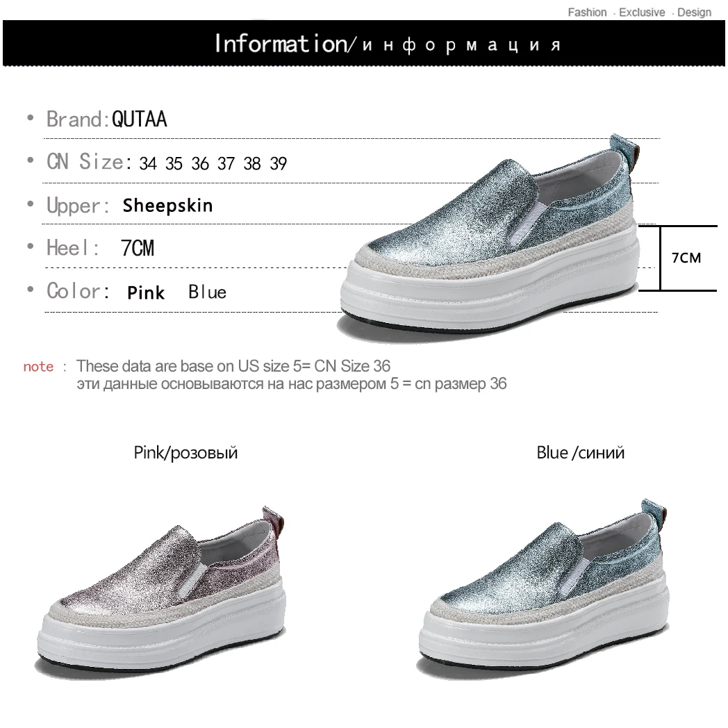Click the QUTAA brand name
The height and width of the screenshot is (728, 728).
(x=140, y=119)
